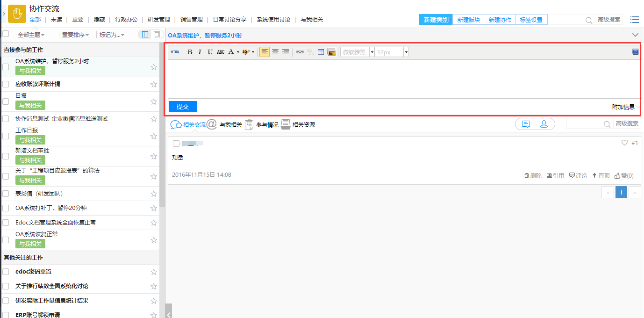Click the 新建协作 button

(500, 20)
